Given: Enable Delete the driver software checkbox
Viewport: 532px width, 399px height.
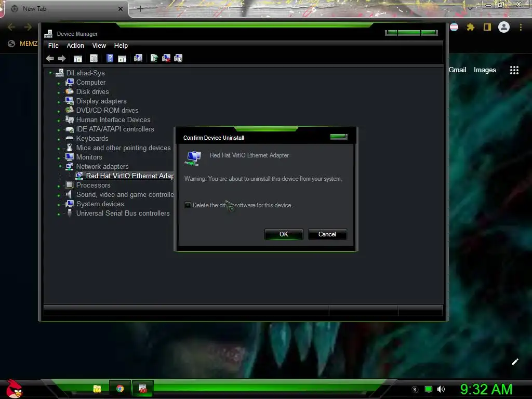Looking at the screenshot, I should [x=188, y=205].
